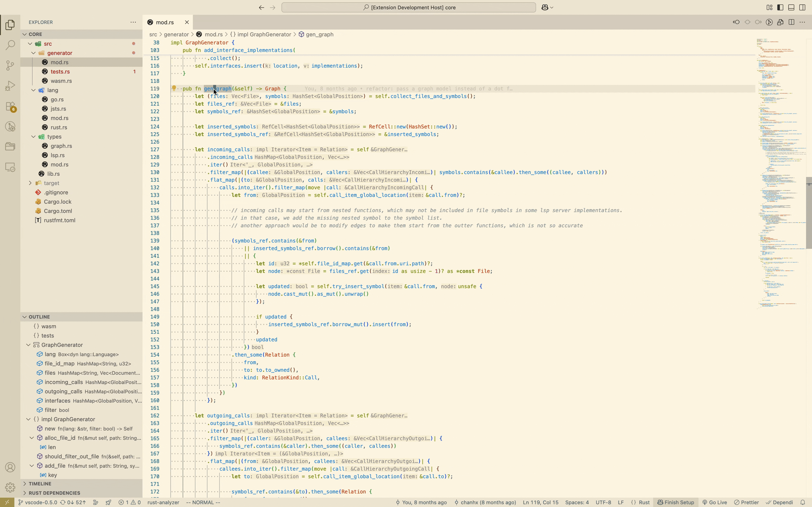Collapse the OUTLINE section
This screenshot has height=507, width=812.
pos(39,317)
